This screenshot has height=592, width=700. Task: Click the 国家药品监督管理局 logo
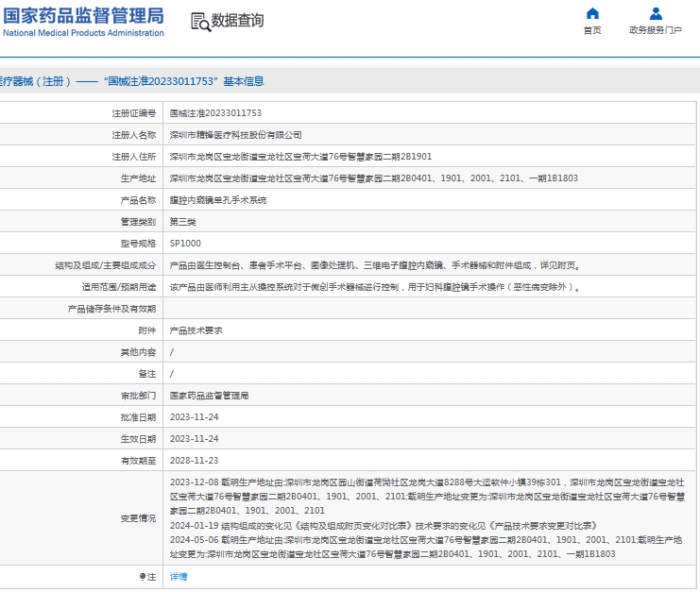pyautogui.click(x=83, y=16)
